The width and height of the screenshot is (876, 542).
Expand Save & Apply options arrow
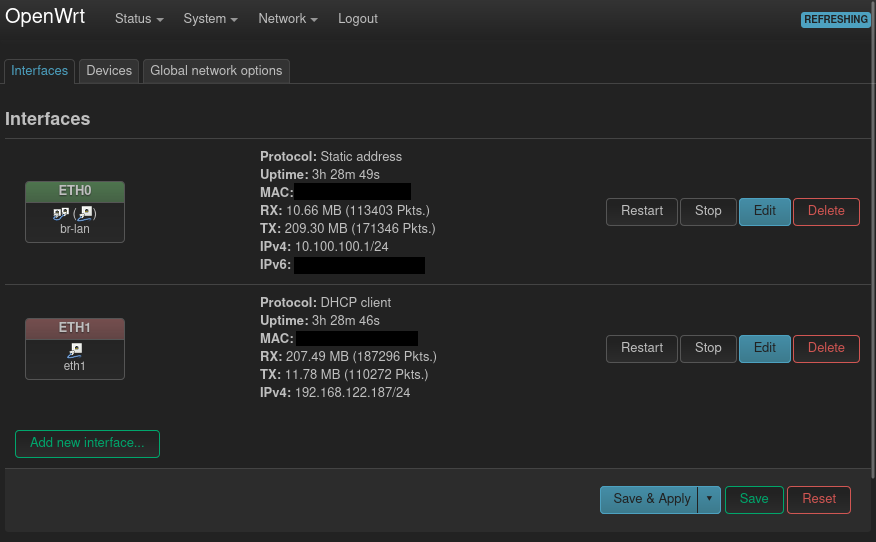click(709, 499)
